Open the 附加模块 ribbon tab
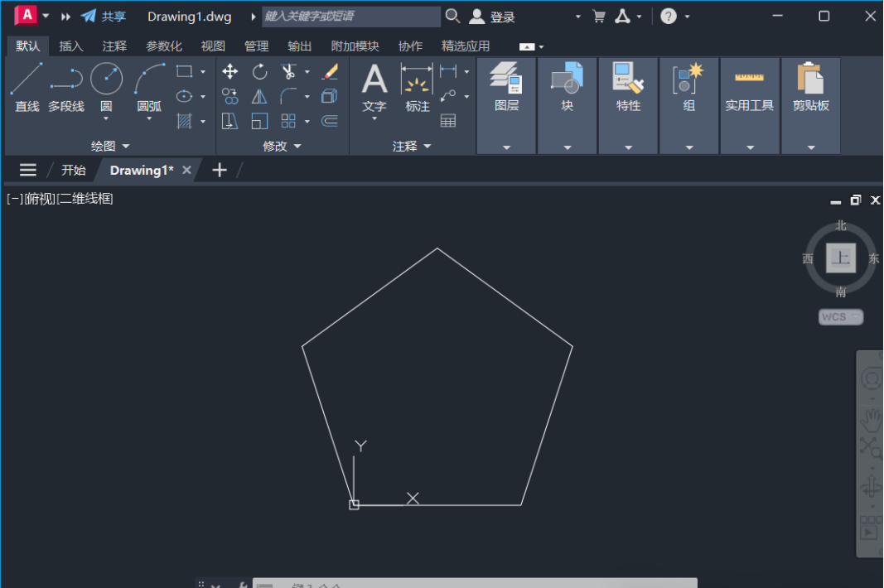Screen dimensions: 884x588 (x=355, y=46)
